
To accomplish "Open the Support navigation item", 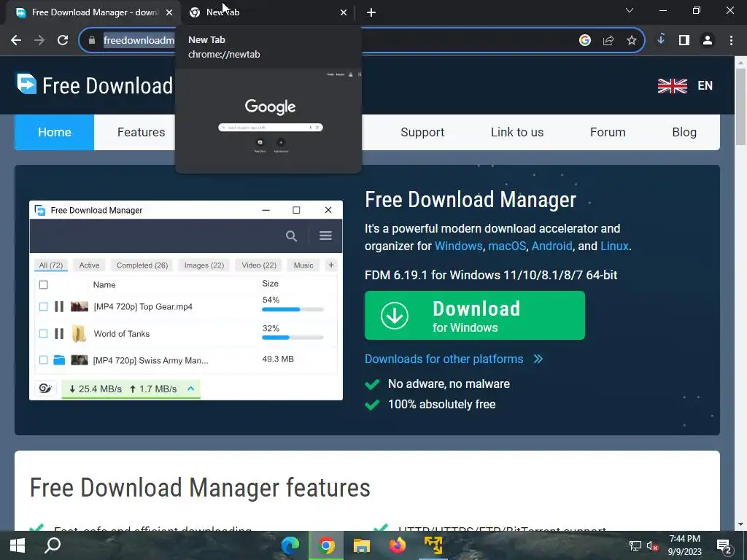I will pos(422,133).
